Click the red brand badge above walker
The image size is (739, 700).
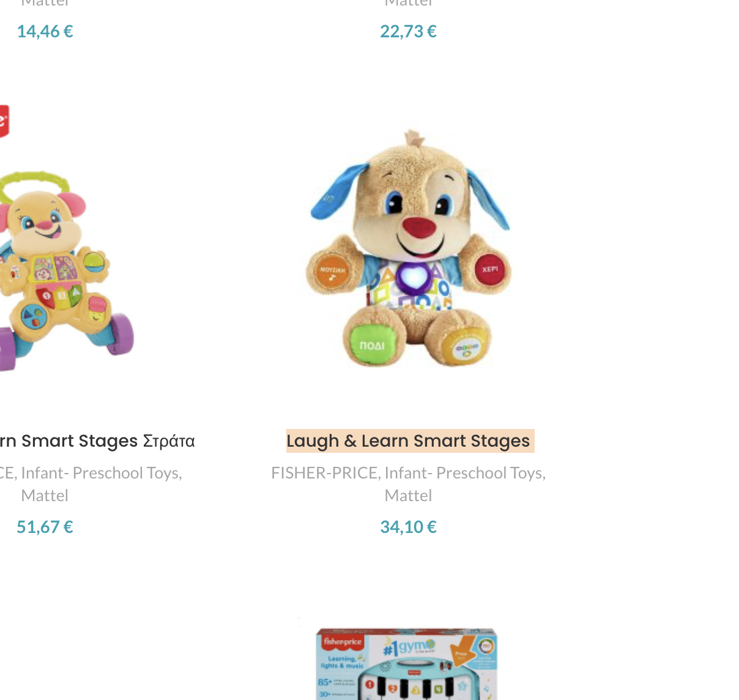4,121
